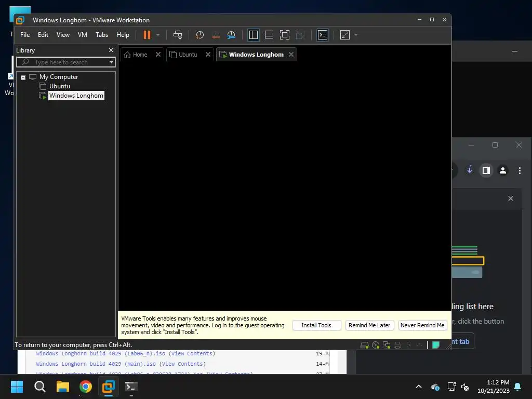Screen dimensions: 532x399
Task: Click the notification bell in the taskbar
Action: tap(518, 387)
